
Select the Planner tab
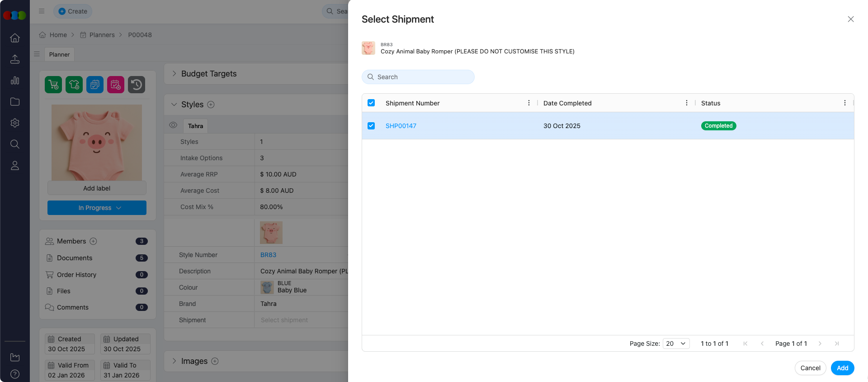tap(59, 54)
